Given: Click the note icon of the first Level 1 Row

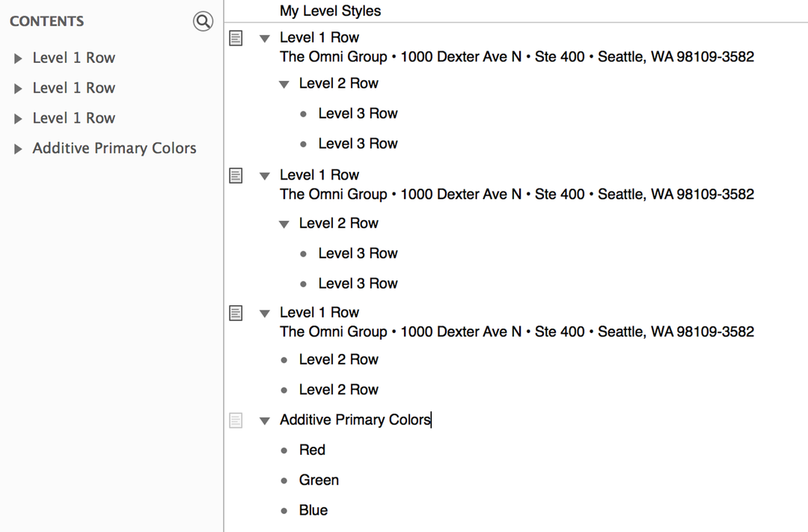Looking at the screenshot, I should point(236,37).
